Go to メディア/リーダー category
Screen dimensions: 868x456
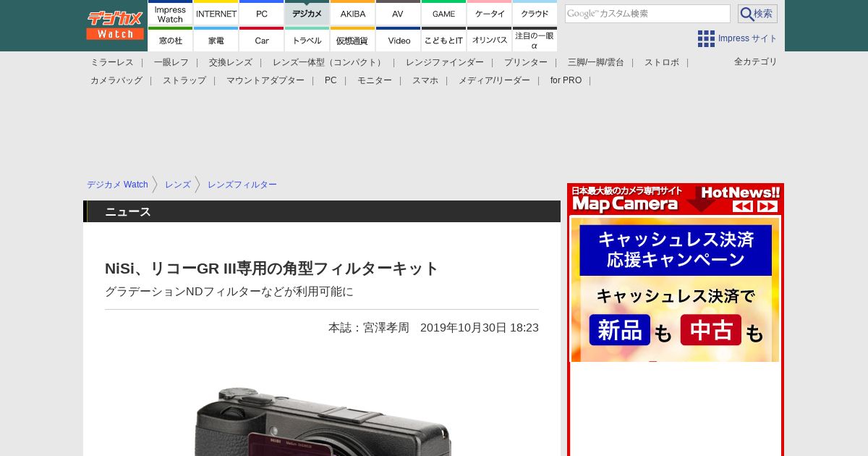point(494,80)
